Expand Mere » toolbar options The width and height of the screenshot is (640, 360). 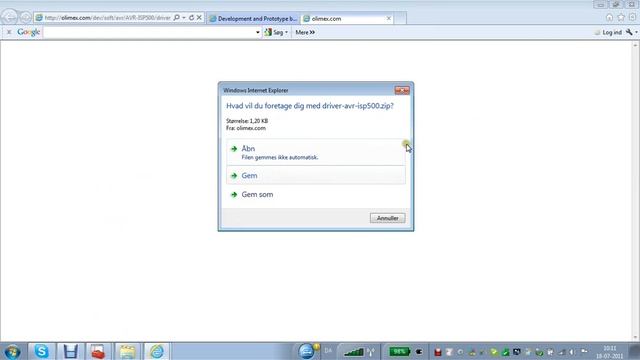tap(305, 32)
